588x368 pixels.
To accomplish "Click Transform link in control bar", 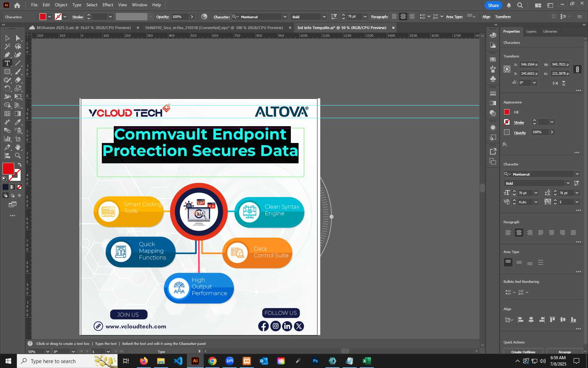I will click(x=503, y=17).
